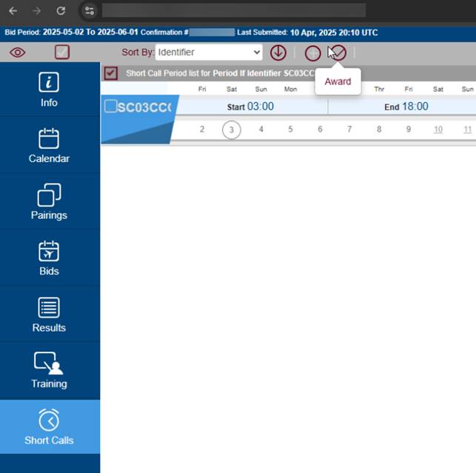Open the Results section

(49, 315)
